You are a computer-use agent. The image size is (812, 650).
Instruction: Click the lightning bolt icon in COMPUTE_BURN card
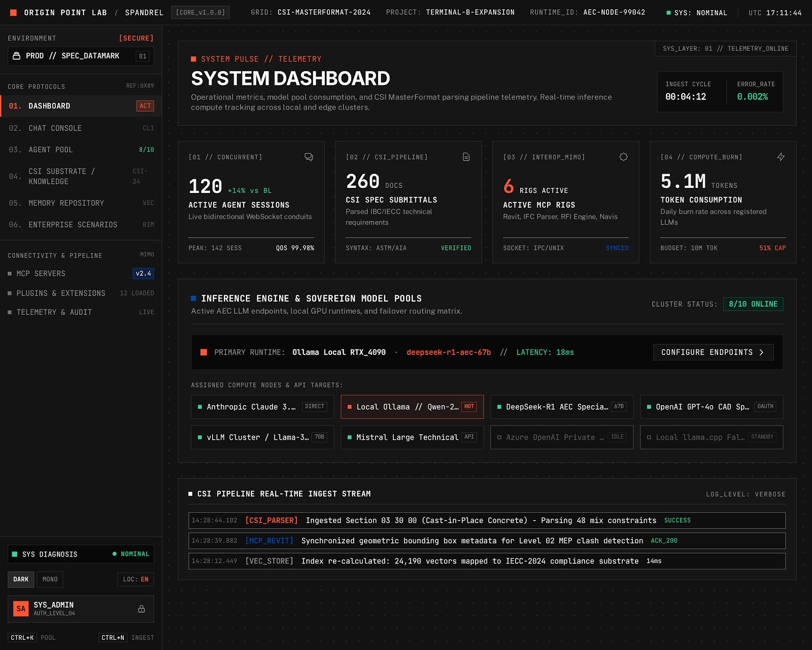coord(781,157)
